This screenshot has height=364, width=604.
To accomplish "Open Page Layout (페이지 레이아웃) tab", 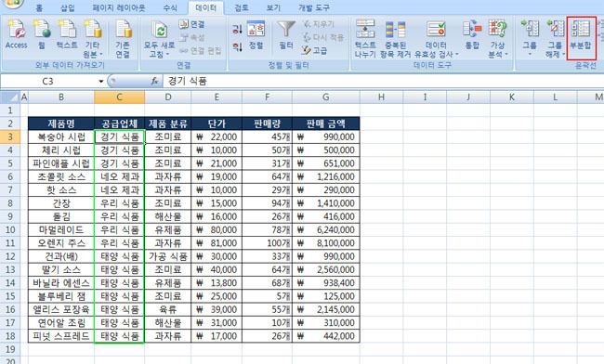I will [119, 7].
